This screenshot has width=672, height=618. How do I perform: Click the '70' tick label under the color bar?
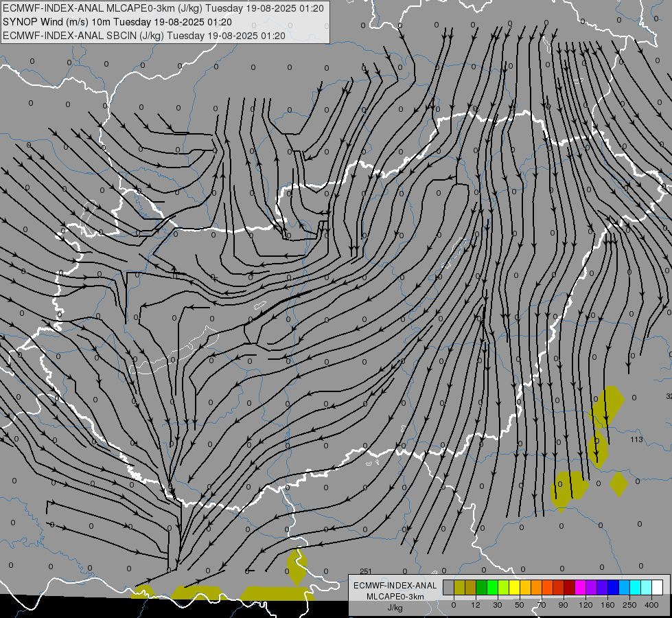pos(542,605)
